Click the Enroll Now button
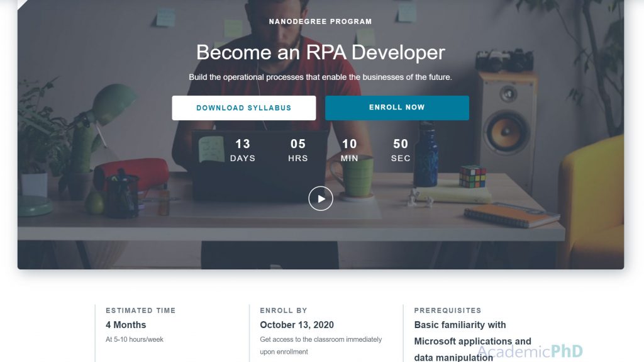The width and height of the screenshot is (644, 362). click(397, 108)
